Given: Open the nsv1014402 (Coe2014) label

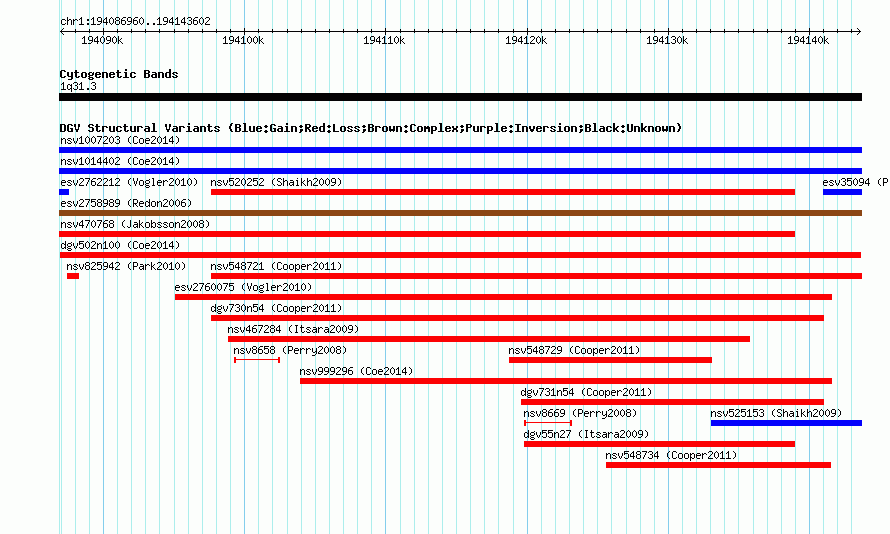Looking at the screenshot, I should pyautogui.click(x=120, y=161).
